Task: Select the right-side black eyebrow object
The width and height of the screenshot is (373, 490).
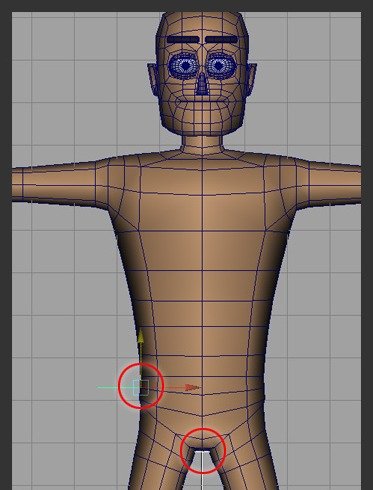Action: [x=222, y=39]
